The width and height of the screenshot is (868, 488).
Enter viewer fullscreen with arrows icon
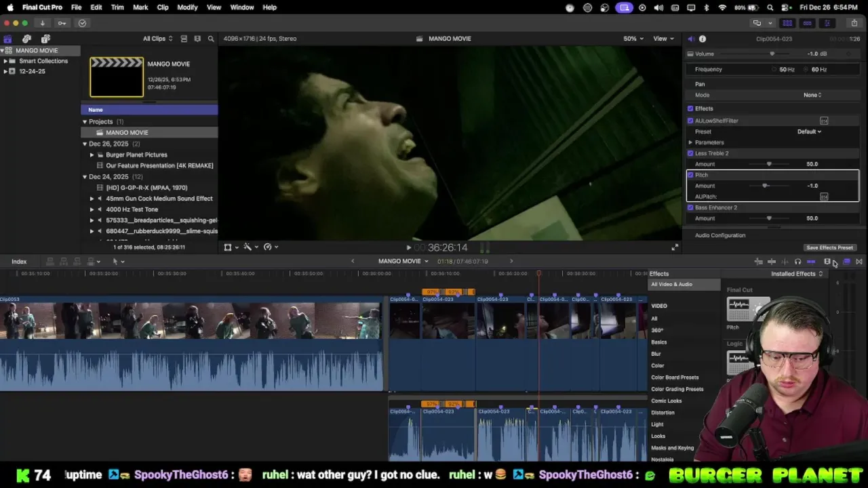click(x=675, y=247)
